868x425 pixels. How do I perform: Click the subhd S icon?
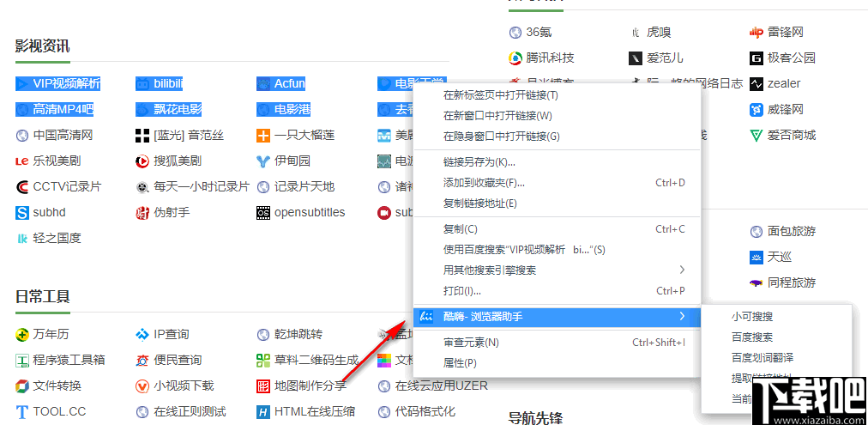coord(22,212)
